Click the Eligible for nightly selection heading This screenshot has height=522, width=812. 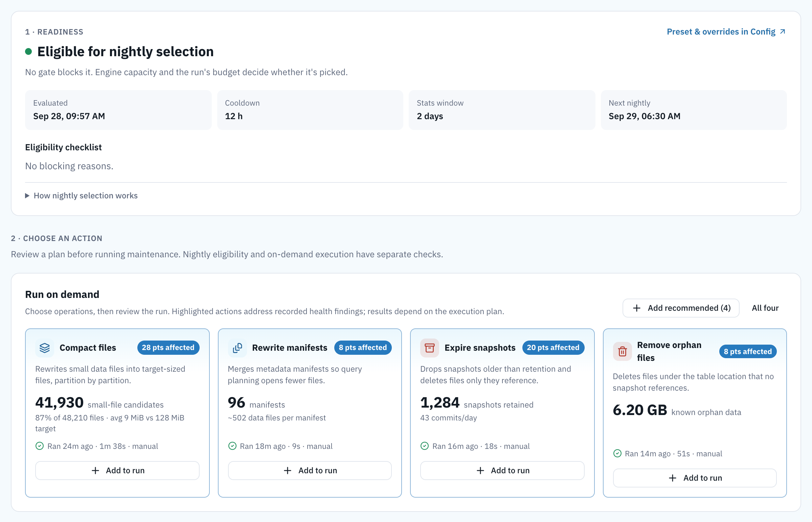125,51
